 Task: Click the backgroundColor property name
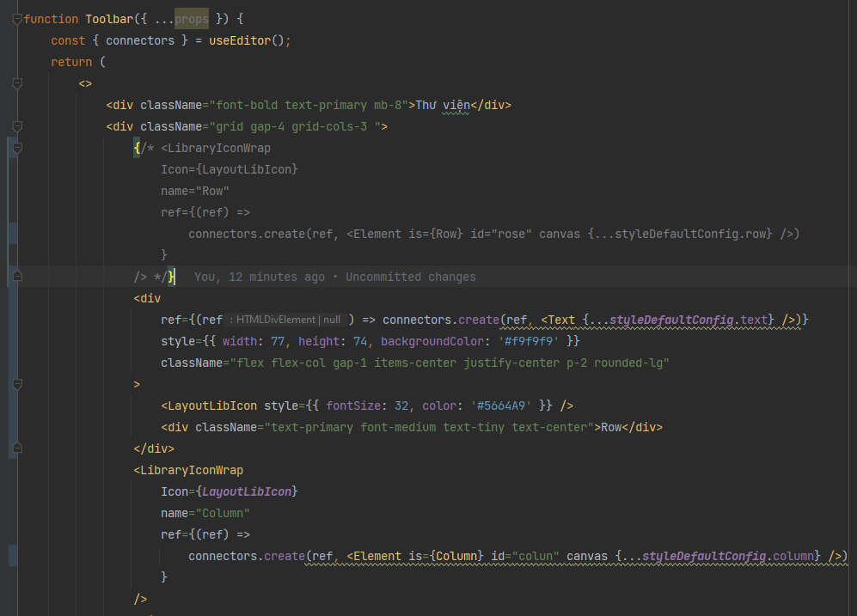(432, 341)
